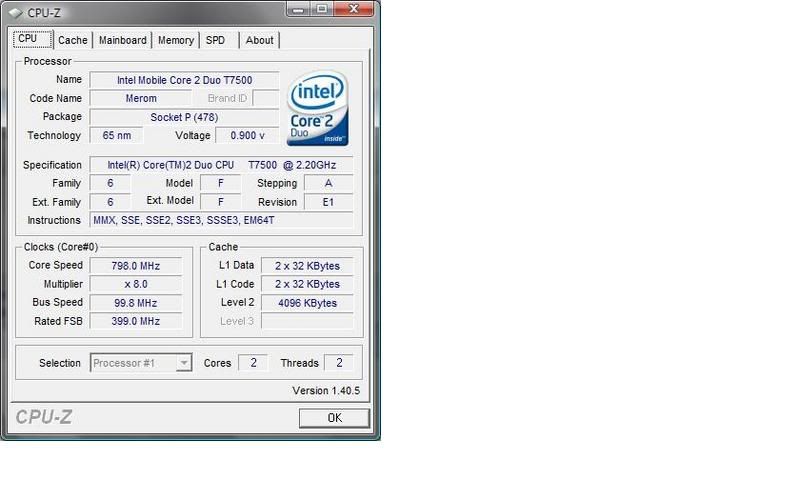The width and height of the screenshot is (800, 500).
Task: Click the Multiplier x 8.0 value
Action: coord(136,284)
